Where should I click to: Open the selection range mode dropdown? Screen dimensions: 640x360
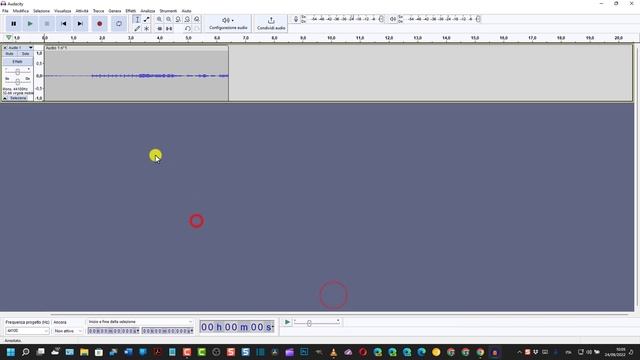tap(140, 322)
